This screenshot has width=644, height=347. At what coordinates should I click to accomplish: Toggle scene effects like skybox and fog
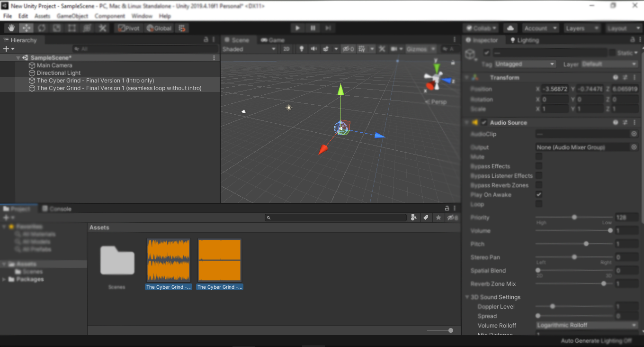point(326,49)
